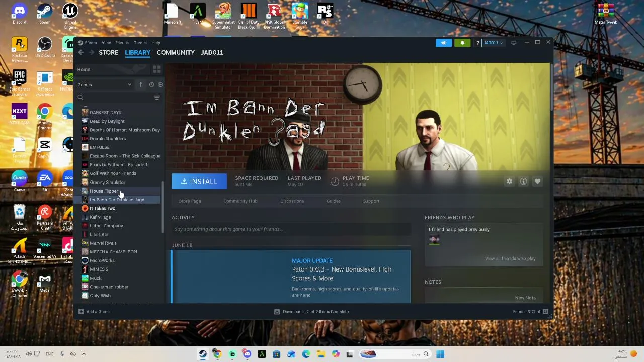Open FiveM desktop shortcut
644x362 pixels.
point(197,13)
